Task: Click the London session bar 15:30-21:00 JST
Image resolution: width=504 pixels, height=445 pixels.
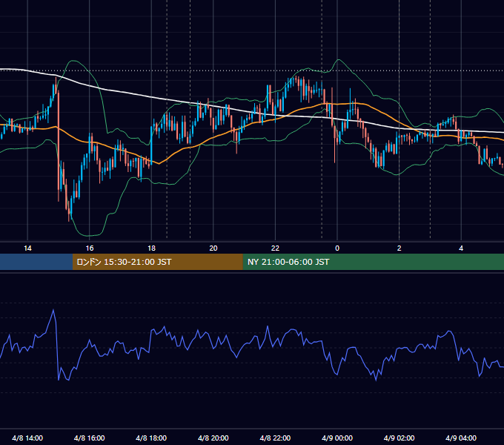Action: 157,262
